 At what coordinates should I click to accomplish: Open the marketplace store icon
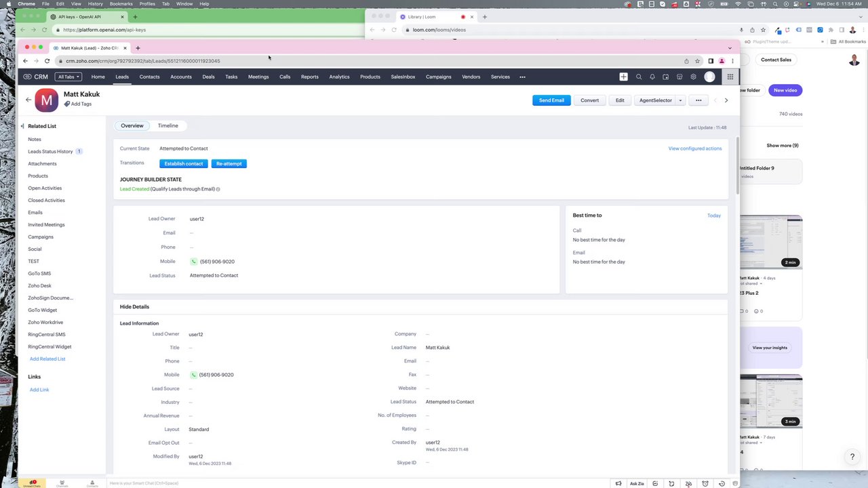coord(679,77)
